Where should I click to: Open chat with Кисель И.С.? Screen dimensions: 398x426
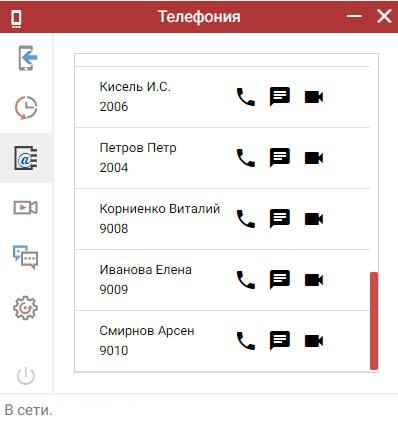pyautogui.click(x=280, y=97)
